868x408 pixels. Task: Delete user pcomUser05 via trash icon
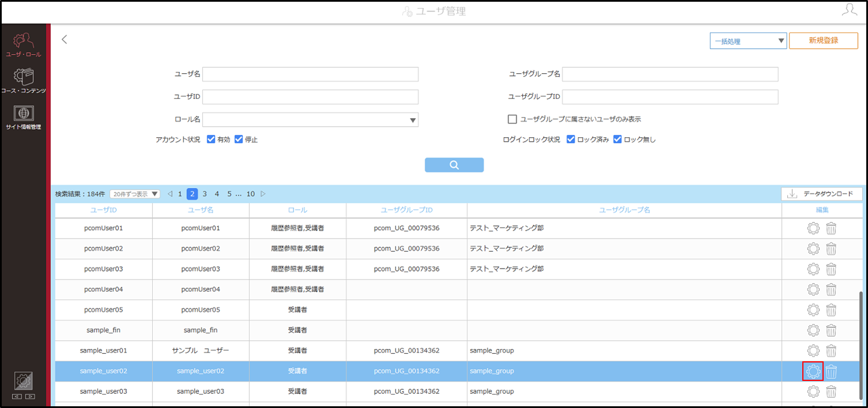tap(831, 310)
